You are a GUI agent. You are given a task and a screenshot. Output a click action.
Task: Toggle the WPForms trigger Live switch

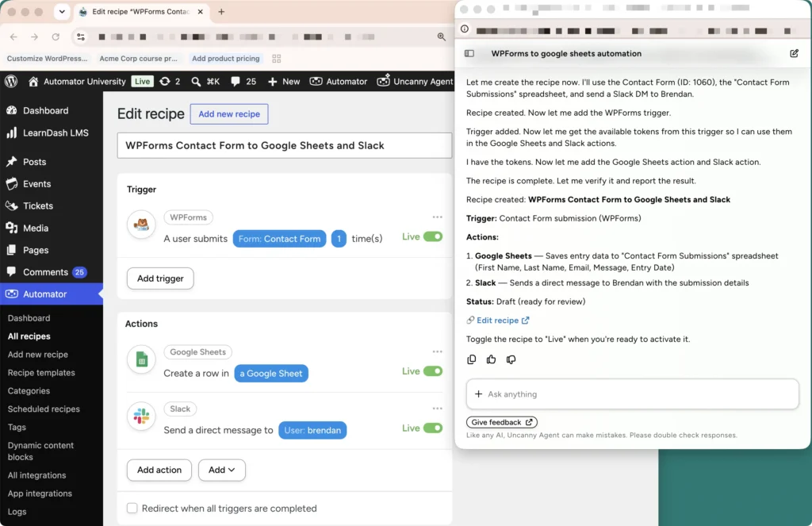[433, 237]
